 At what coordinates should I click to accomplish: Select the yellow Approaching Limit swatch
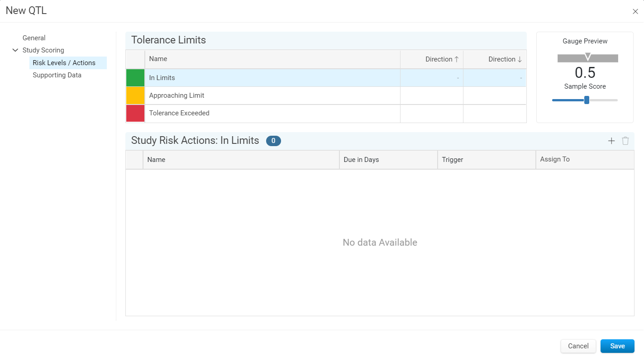pos(135,95)
